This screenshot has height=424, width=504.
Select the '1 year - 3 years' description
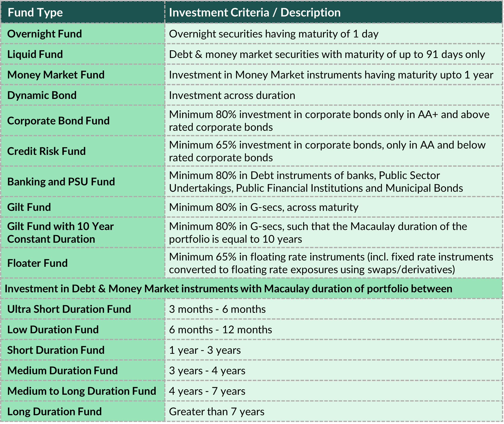(205, 350)
